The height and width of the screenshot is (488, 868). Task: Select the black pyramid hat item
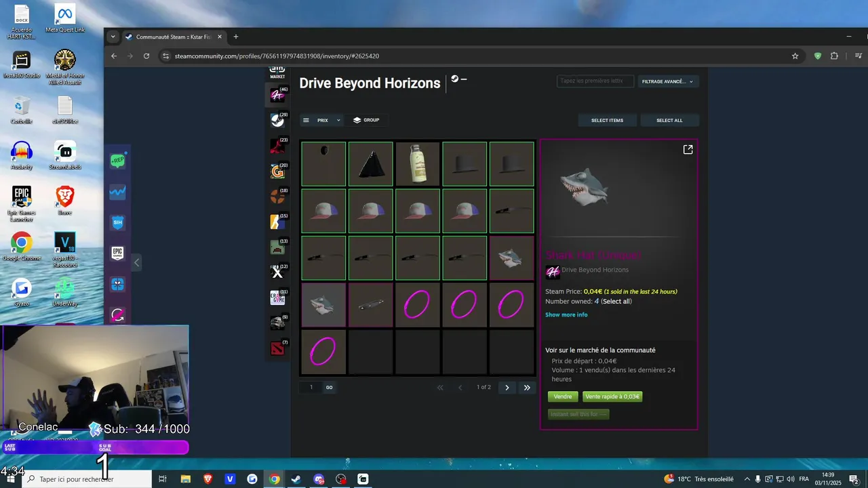(370, 164)
